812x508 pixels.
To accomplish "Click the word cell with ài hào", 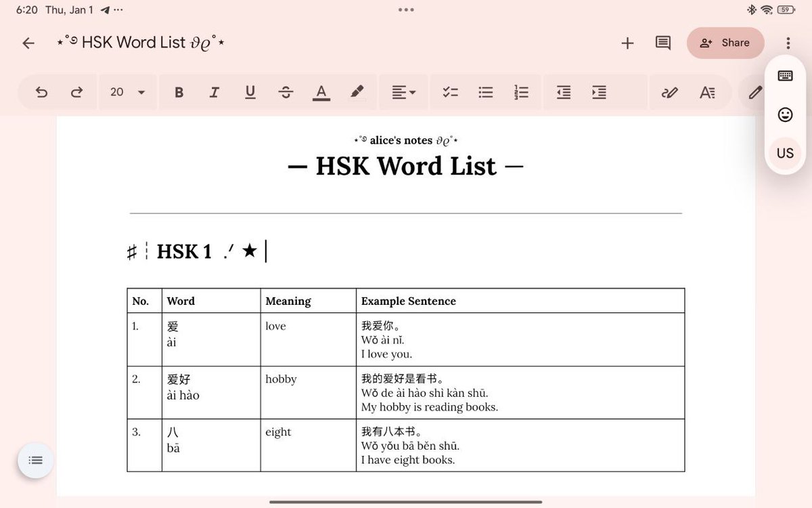I will point(211,392).
